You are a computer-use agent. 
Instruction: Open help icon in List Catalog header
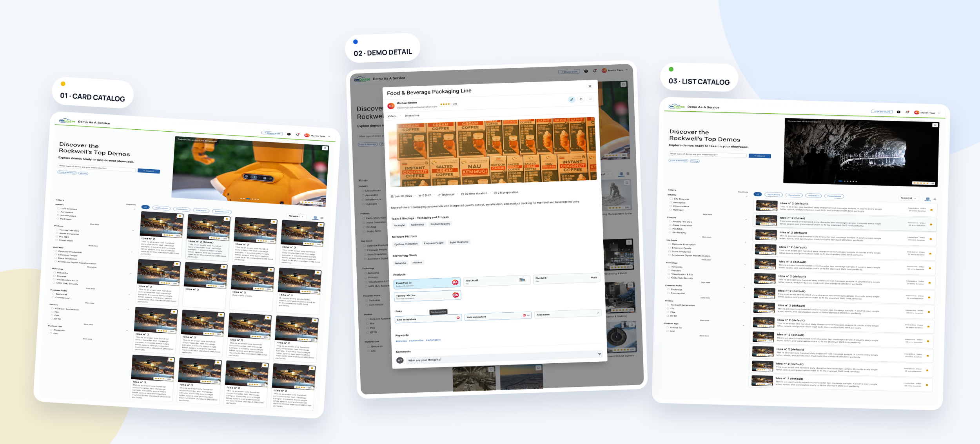tap(898, 112)
